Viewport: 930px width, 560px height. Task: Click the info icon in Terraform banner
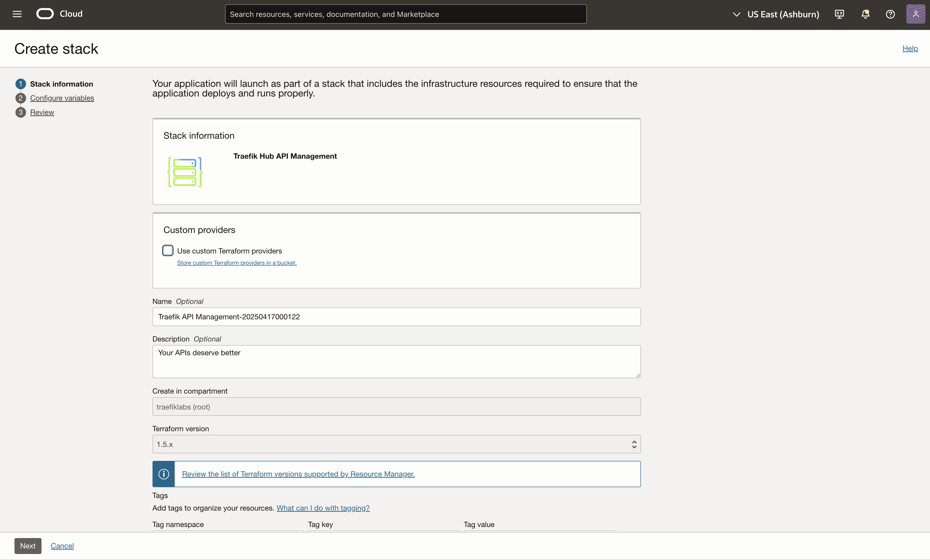click(163, 474)
